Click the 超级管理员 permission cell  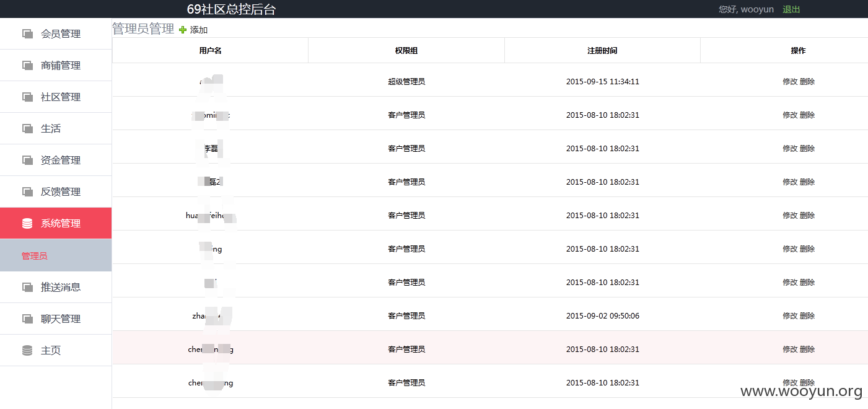coord(406,82)
